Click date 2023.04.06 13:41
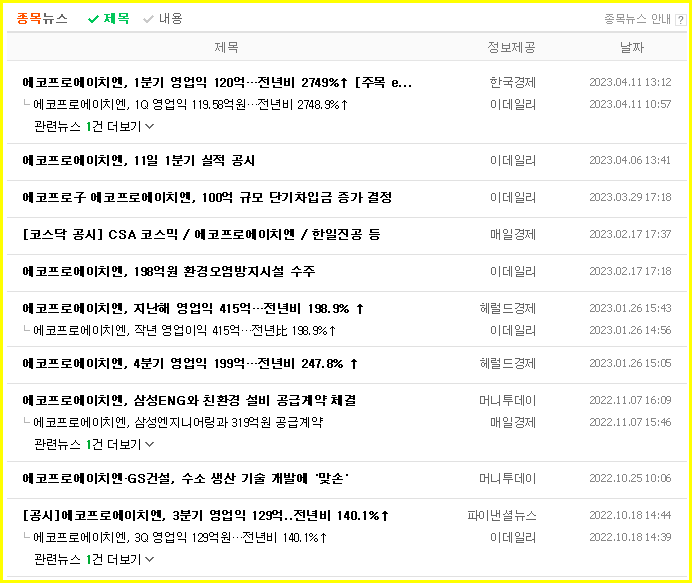This screenshot has height=583, width=692. click(x=630, y=161)
